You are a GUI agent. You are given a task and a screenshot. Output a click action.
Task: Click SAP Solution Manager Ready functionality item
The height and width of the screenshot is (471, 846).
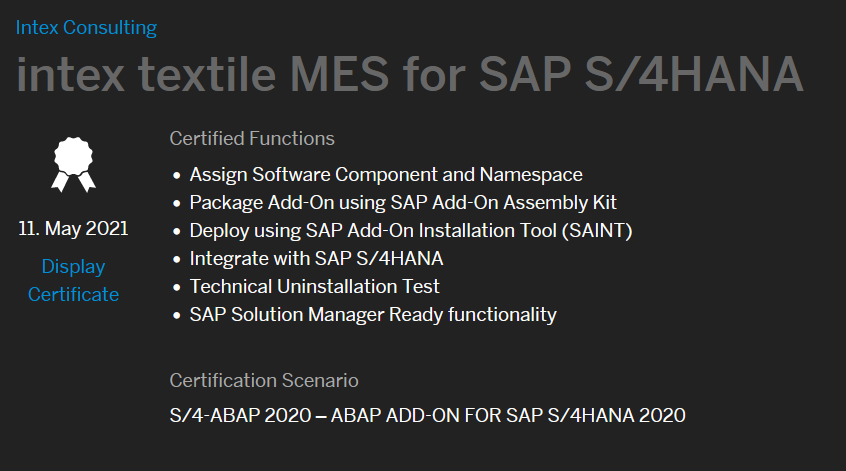(373, 315)
